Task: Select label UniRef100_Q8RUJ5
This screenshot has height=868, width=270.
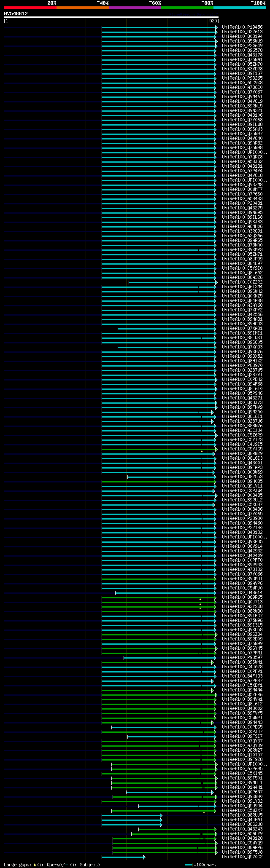Action: (242, 815)
